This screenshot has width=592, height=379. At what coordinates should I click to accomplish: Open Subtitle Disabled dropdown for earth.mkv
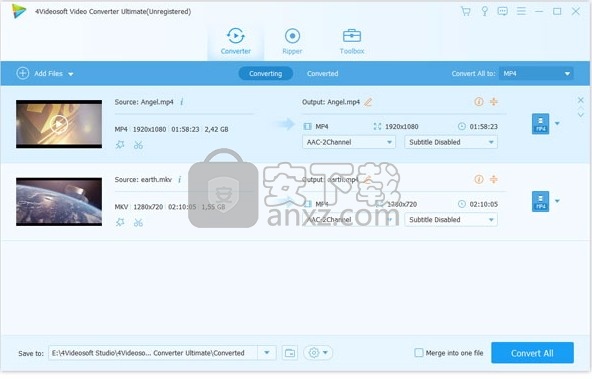click(451, 220)
